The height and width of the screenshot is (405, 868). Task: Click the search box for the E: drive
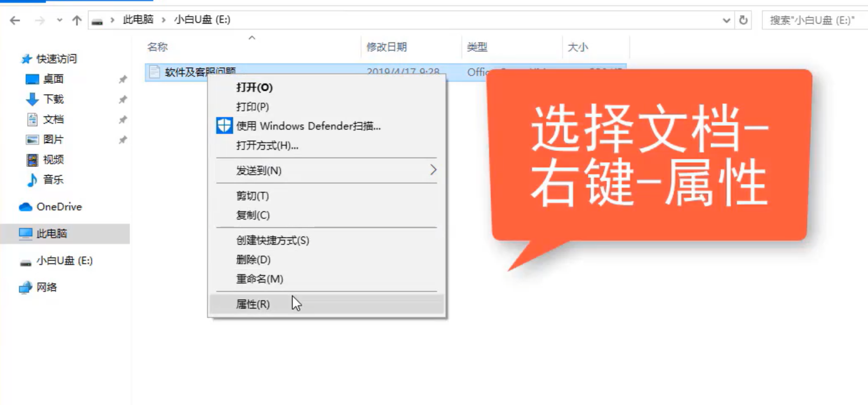[814, 20]
